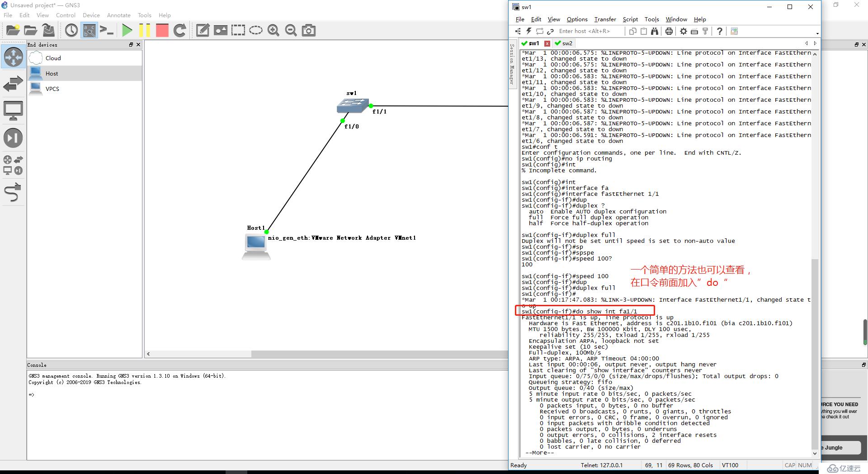The height and width of the screenshot is (474, 868).
Task: Float the End devices panel
Action: (x=131, y=45)
